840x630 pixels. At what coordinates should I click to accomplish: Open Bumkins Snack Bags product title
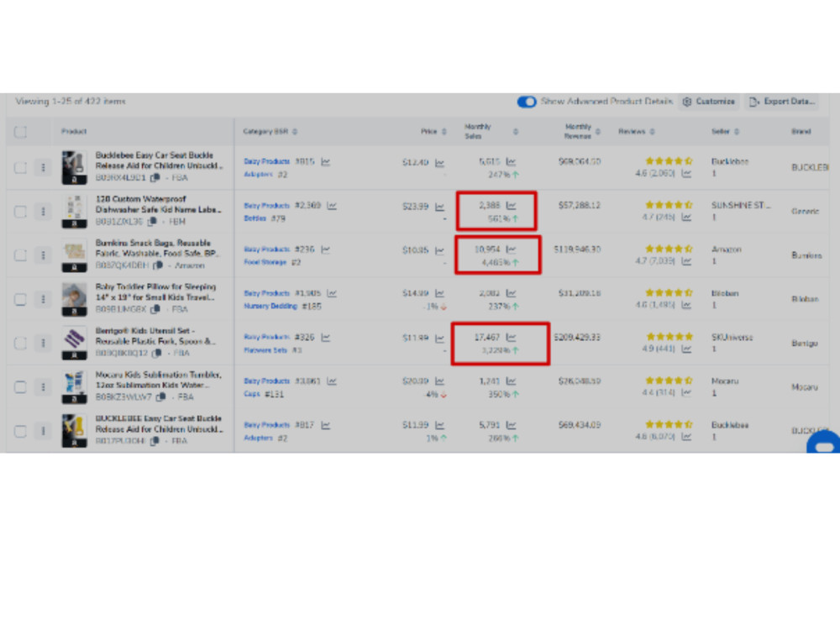(156, 248)
